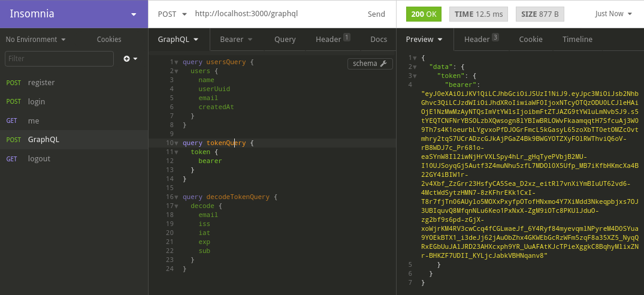The height and width of the screenshot is (295, 644).
Task: Open the create request plus menu
Action: coord(131,59)
